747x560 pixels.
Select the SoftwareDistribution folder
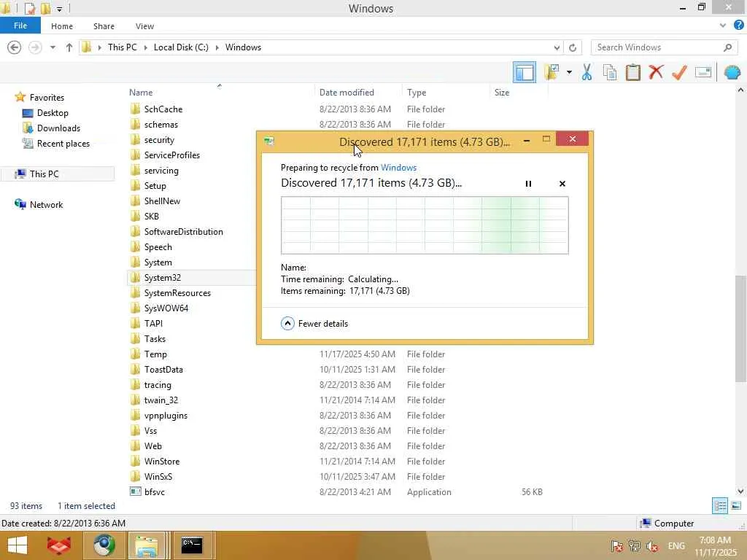pos(183,232)
